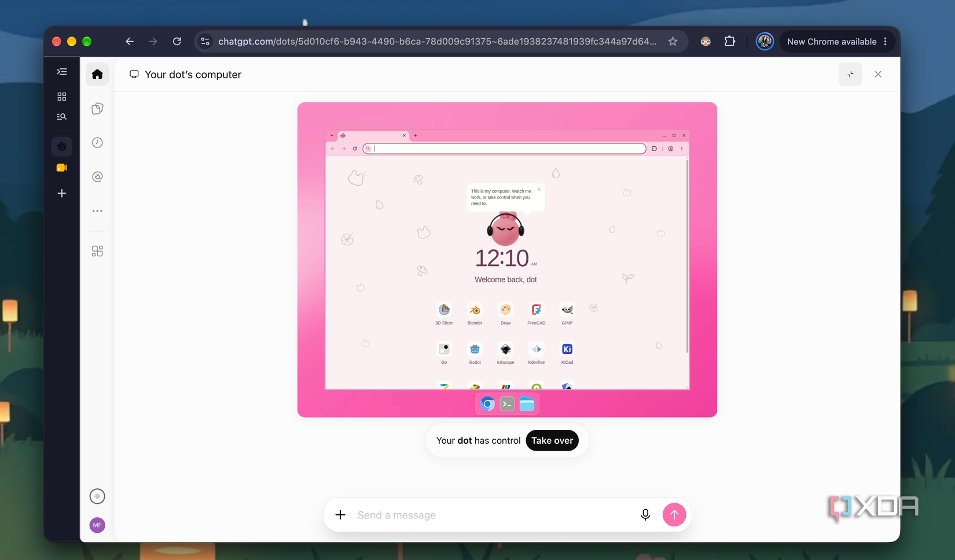
Task: Open the grid apps icon in dark sidebar
Action: coord(62,97)
